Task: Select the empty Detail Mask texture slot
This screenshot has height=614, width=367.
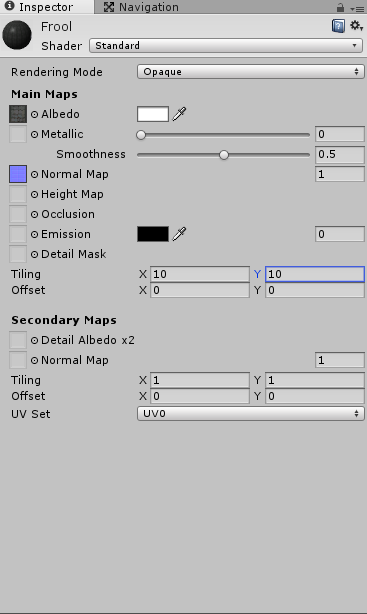Action: click(18, 254)
